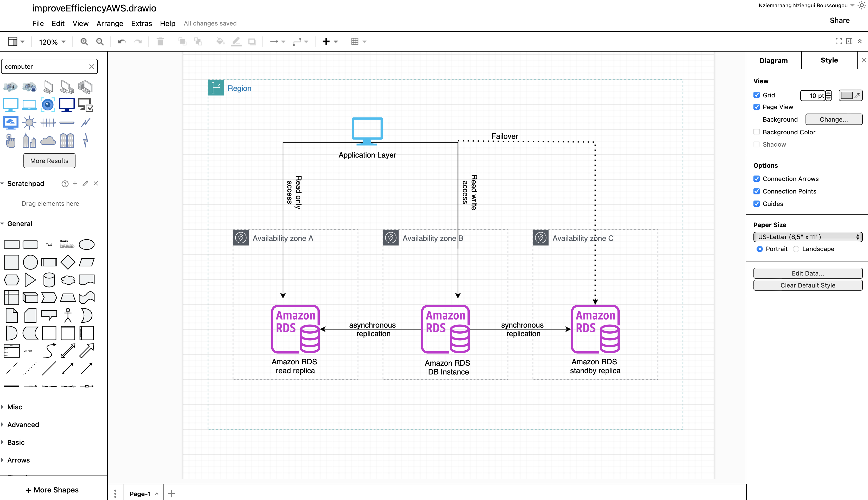This screenshot has width=868, height=500.
Task: Click the Line Color pencil icon
Action: pos(236,42)
